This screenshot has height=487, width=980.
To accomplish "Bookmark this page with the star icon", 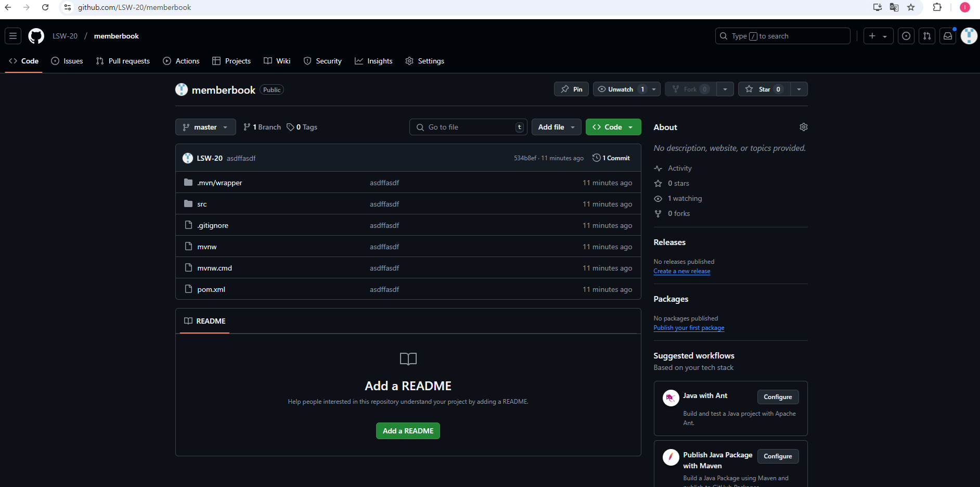I will (x=911, y=7).
